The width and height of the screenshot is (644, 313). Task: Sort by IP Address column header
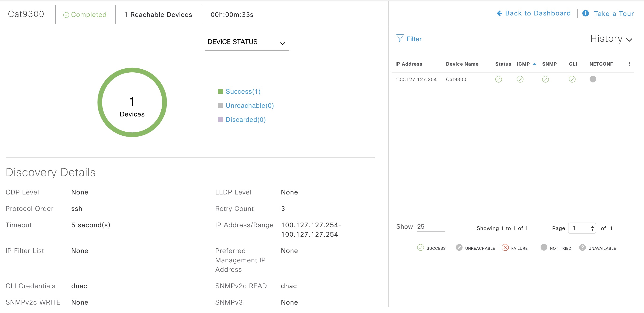[409, 64]
